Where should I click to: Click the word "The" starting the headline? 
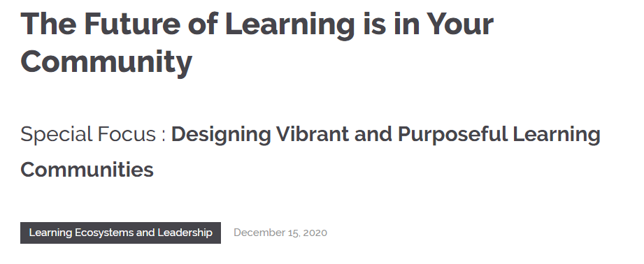click(48, 24)
